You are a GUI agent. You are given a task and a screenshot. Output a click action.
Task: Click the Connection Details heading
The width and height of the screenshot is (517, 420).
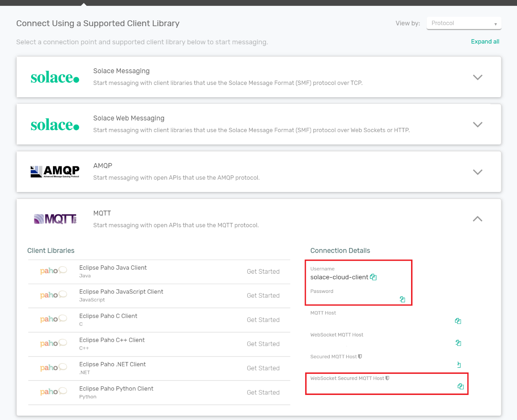tap(340, 250)
